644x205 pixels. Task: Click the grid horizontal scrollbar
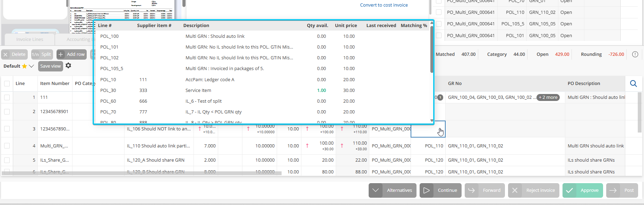pyautogui.click(x=141, y=173)
